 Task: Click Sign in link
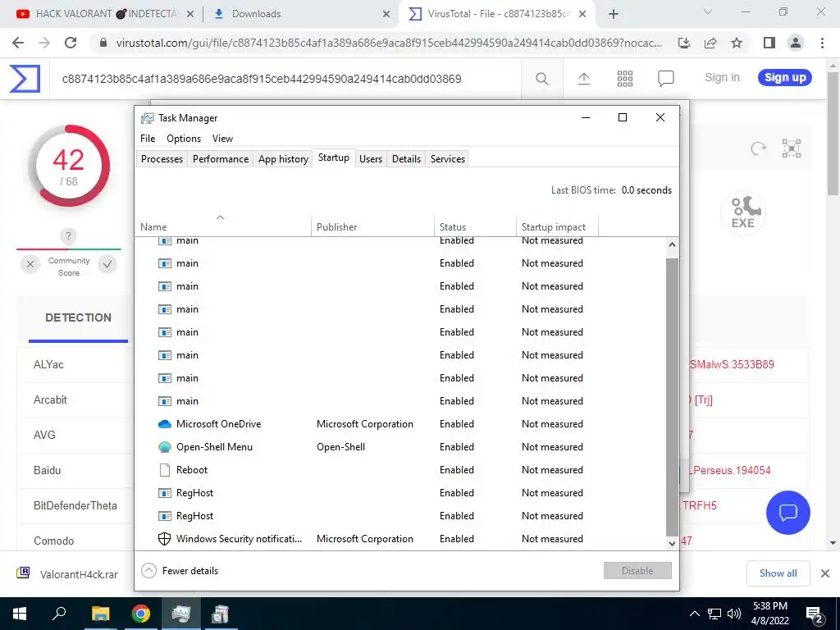722,78
